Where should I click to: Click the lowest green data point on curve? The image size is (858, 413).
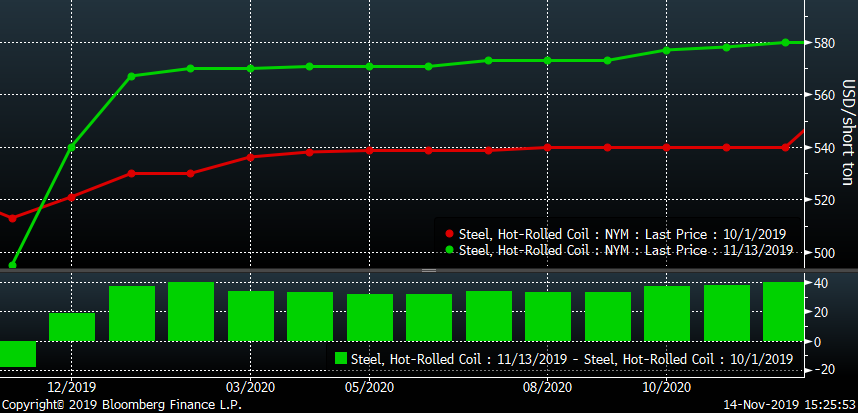coord(12,265)
